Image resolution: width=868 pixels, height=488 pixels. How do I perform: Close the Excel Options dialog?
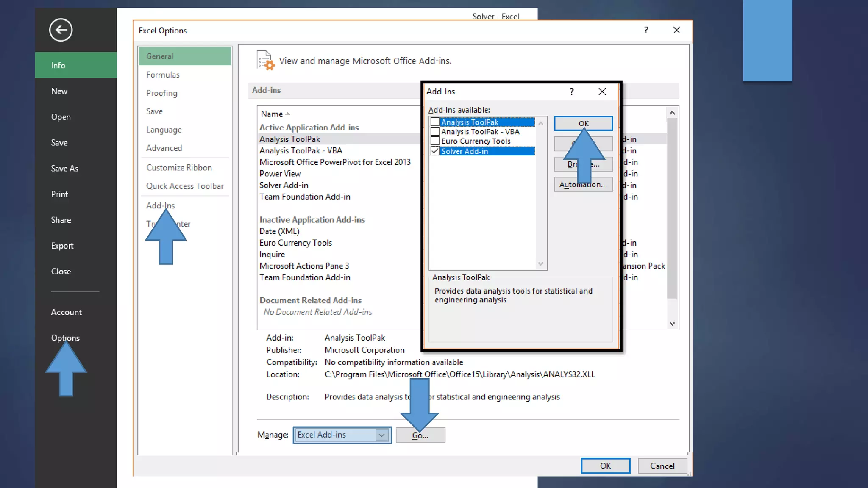click(676, 30)
